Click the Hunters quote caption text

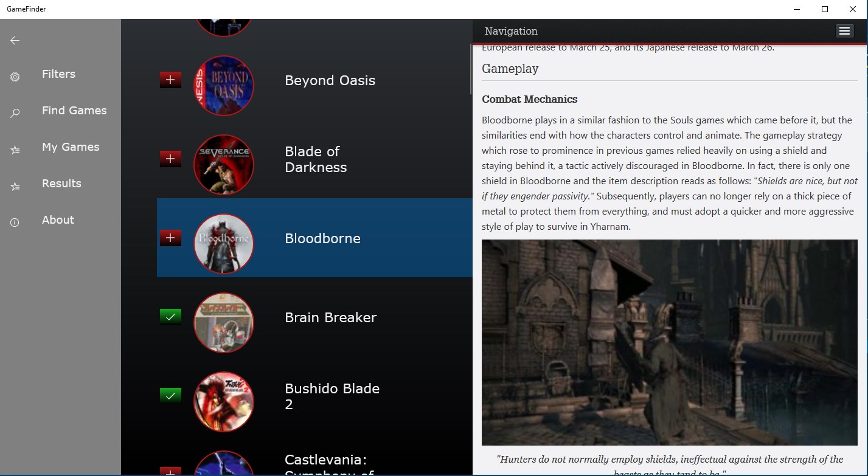(x=670, y=464)
